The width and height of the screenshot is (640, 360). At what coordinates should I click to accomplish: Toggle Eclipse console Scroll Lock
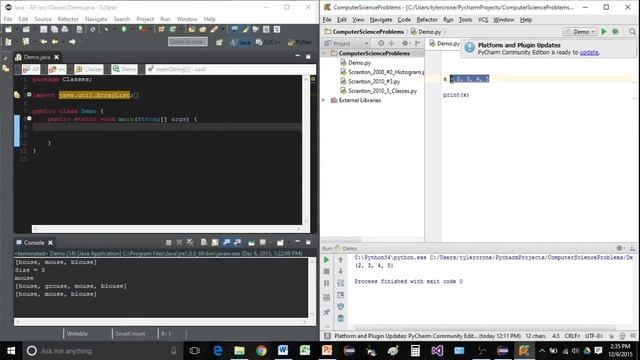pos(215,242)
